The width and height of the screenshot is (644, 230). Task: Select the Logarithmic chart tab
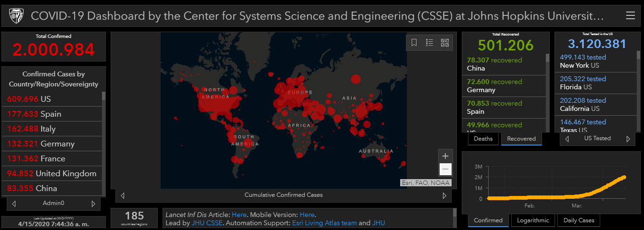[x=533, y=220]
